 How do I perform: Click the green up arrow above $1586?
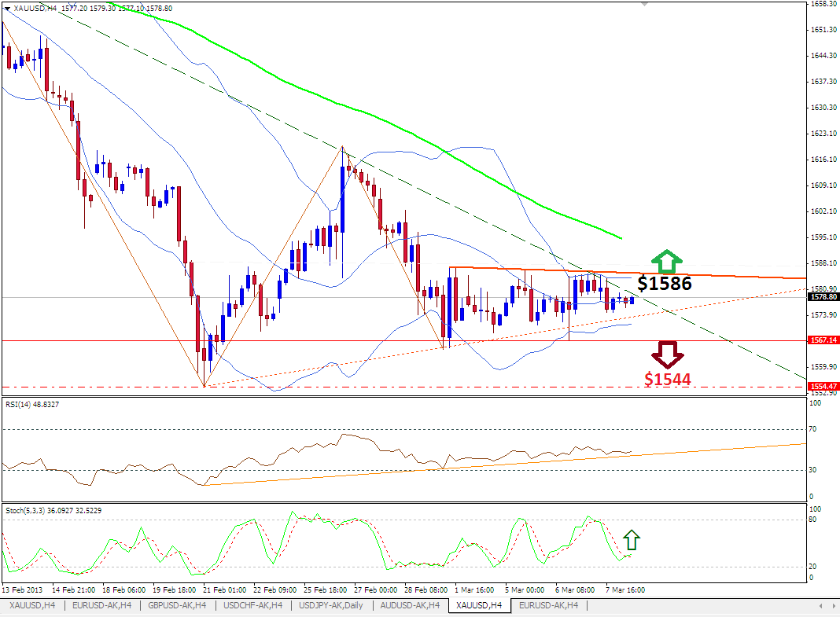tap(666, 262)
